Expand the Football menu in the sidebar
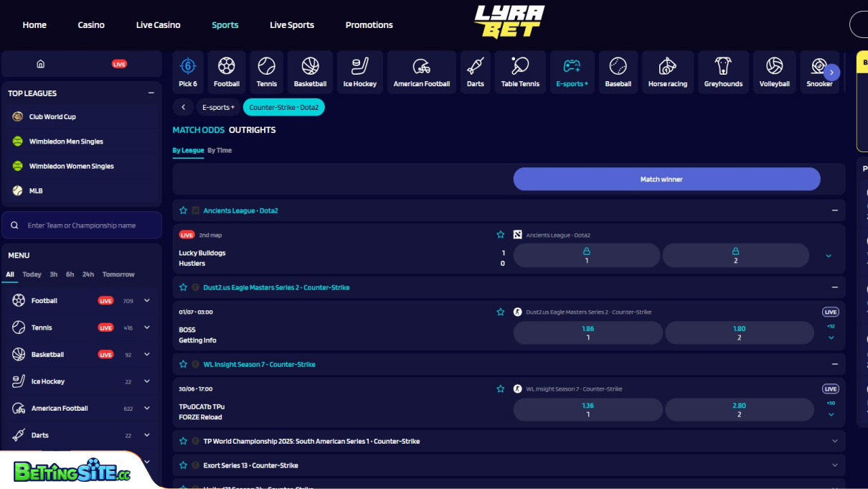 click(146, 300)
